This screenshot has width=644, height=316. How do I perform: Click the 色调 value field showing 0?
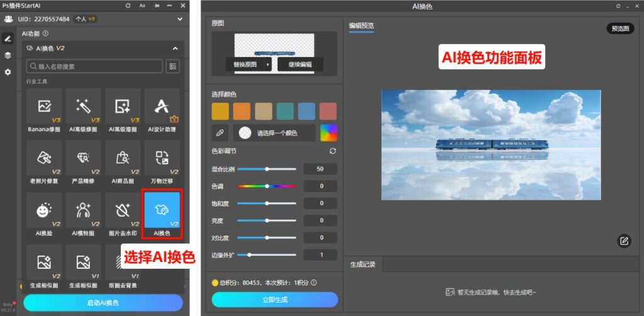pyautogui.click(x=320, y=187)
